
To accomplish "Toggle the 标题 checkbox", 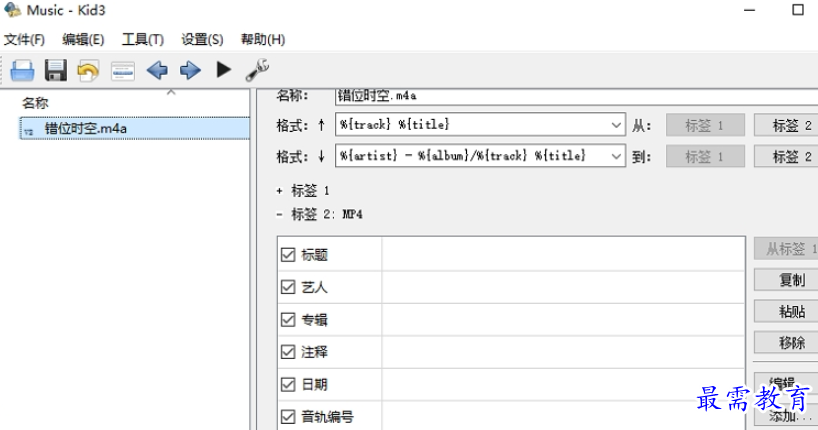I will (288, 255).
